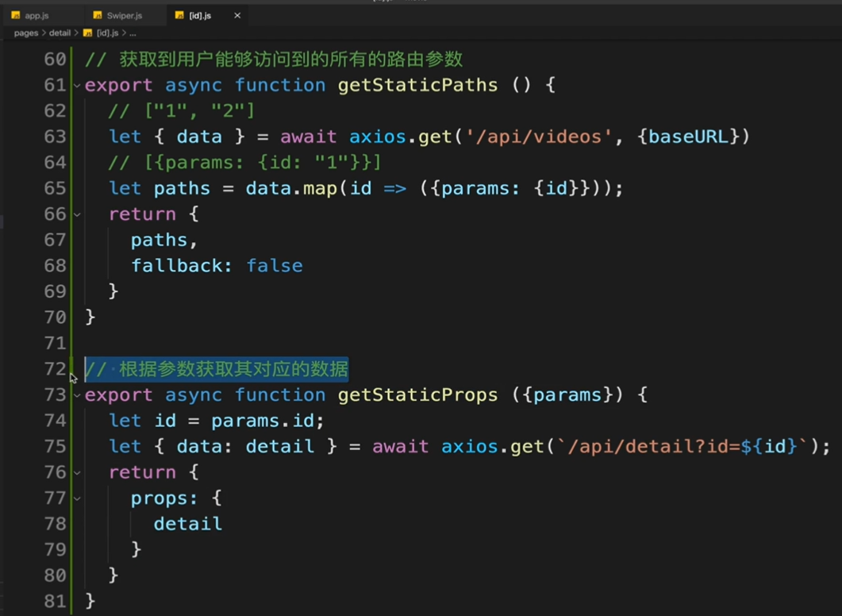Collapse getStaticProps function at line 73
Screen dimensions: 842x616
click(77, 395)
